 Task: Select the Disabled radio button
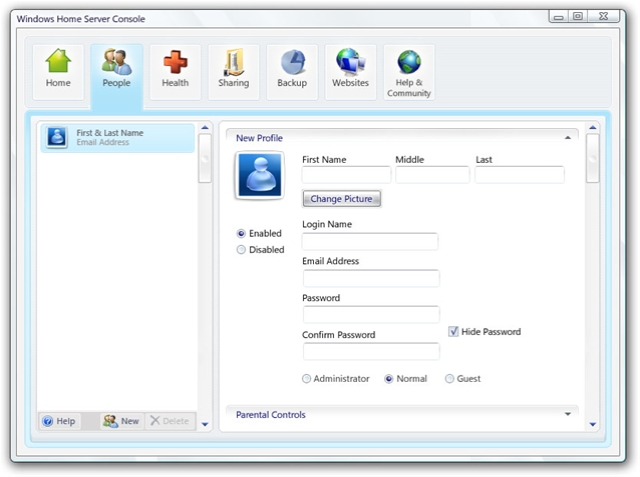point(241,249)
